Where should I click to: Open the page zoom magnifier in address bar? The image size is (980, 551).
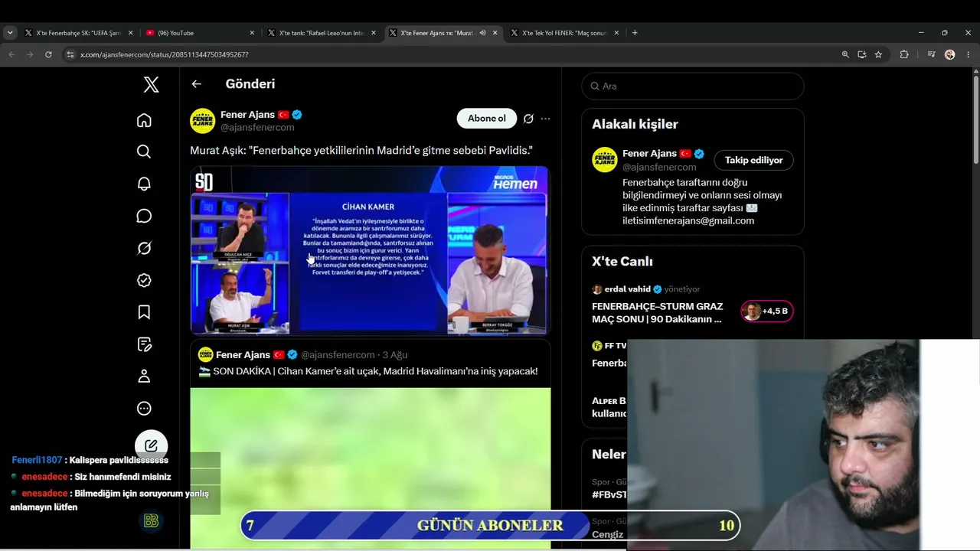click(845, 54)
